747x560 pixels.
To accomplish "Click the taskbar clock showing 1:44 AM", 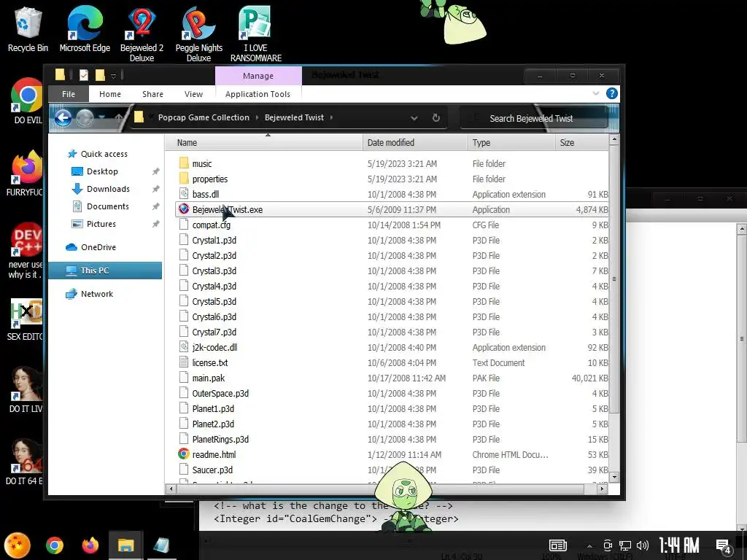I will (x=679, y=545).
